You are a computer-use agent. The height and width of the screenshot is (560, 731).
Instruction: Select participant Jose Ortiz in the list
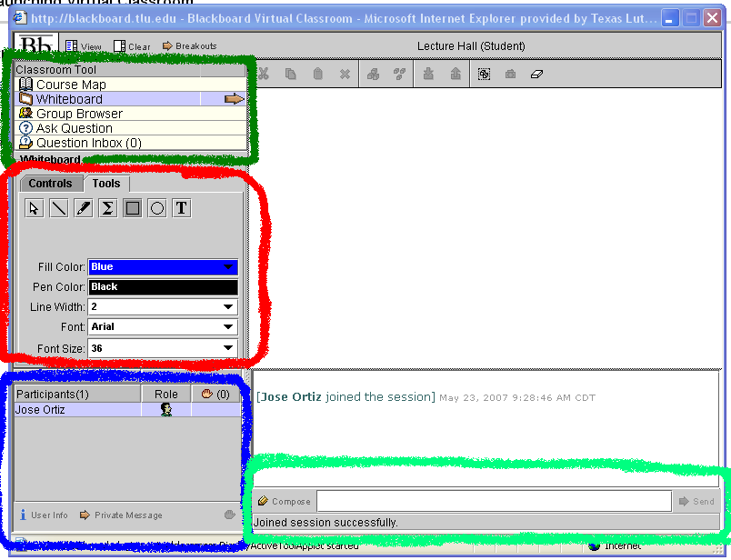(127, 409)
